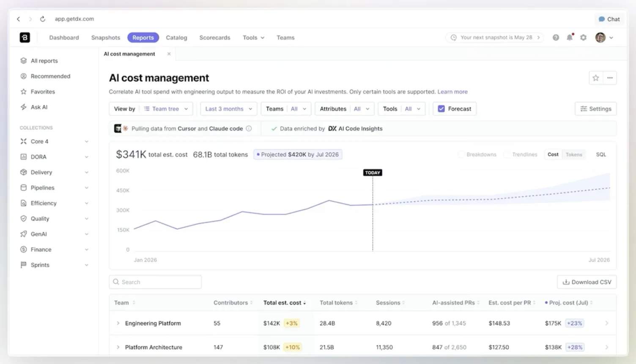Click the GenAI rocket icon
Image resolution: width=636 pixels, height=364 pixels.
click(24, 234)
